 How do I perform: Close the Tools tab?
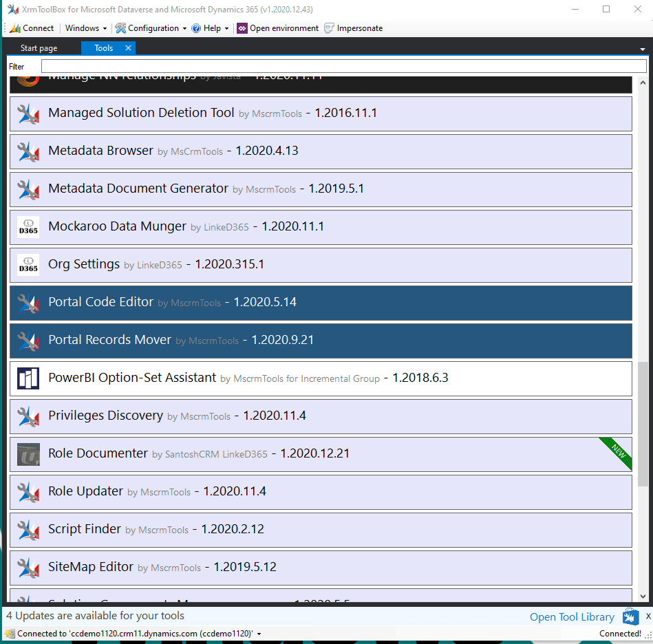coord(128,48)
